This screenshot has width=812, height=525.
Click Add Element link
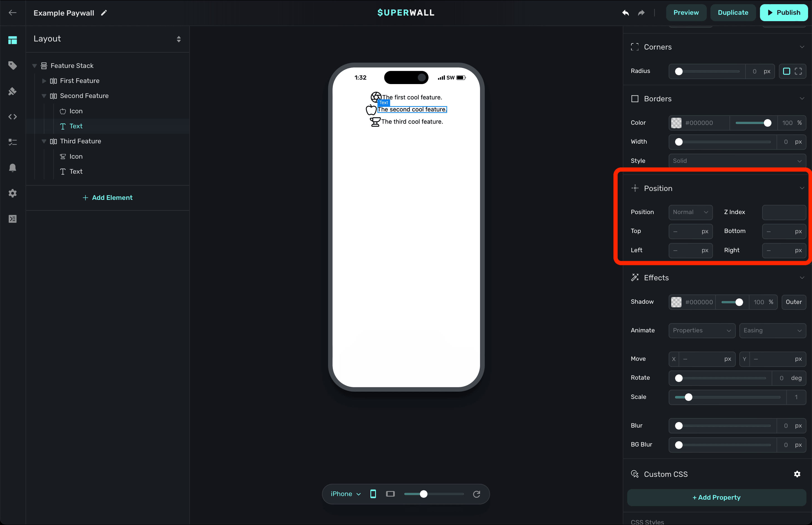[108, 198]
